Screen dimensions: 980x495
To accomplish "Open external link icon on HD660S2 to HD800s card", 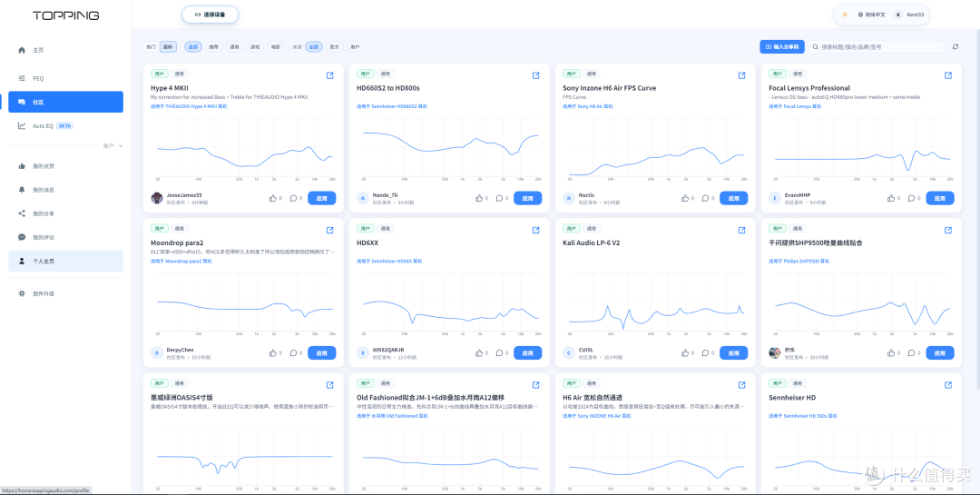I will tap(535, 75).
